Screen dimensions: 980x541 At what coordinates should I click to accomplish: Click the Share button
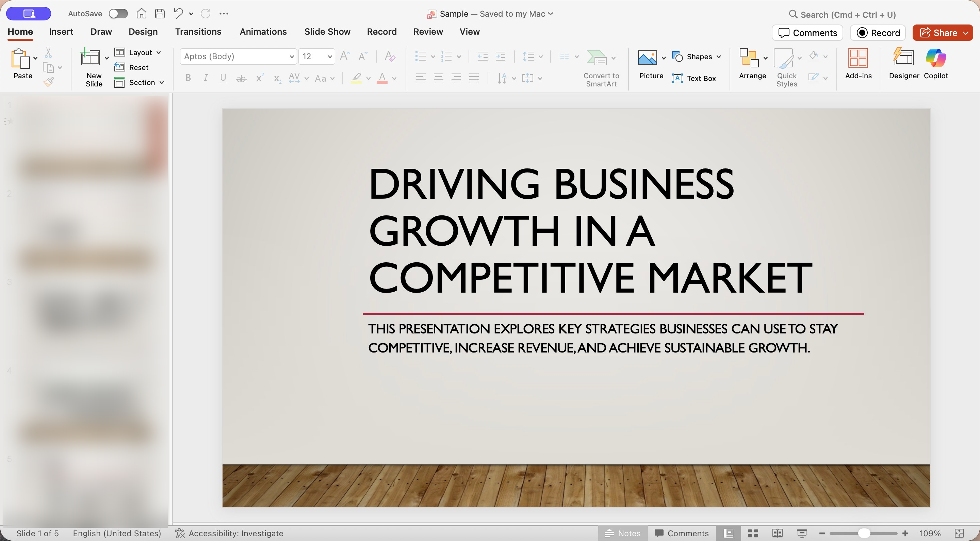tap(938, 33)
